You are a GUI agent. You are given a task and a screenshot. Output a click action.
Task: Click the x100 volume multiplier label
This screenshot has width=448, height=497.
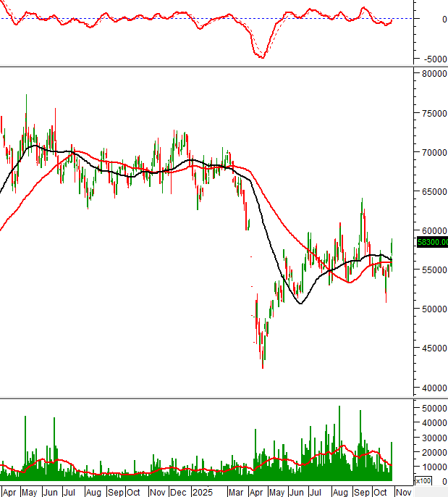coord(423,481)
